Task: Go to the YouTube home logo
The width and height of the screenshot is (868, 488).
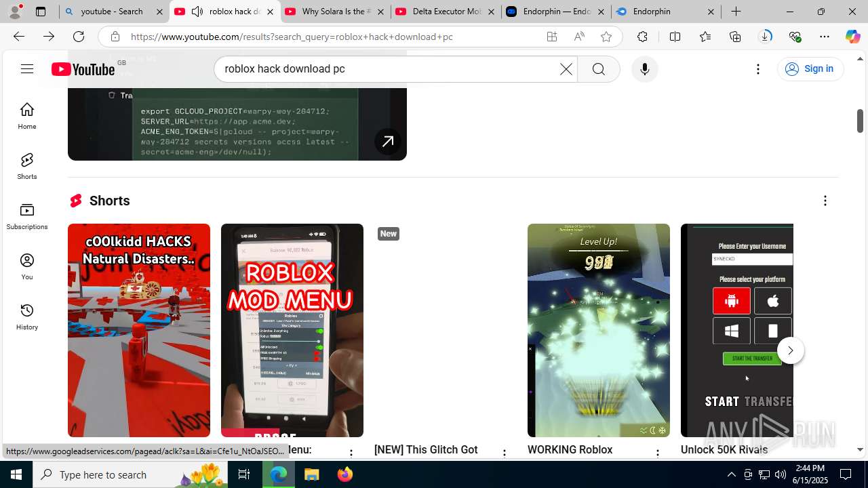Action: (83, 69)
